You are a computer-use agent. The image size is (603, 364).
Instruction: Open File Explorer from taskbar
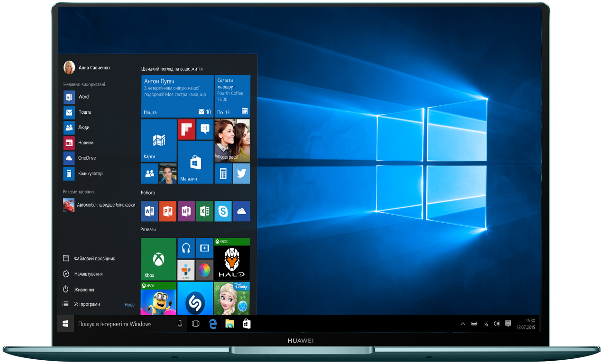click(x=229, y=324)
